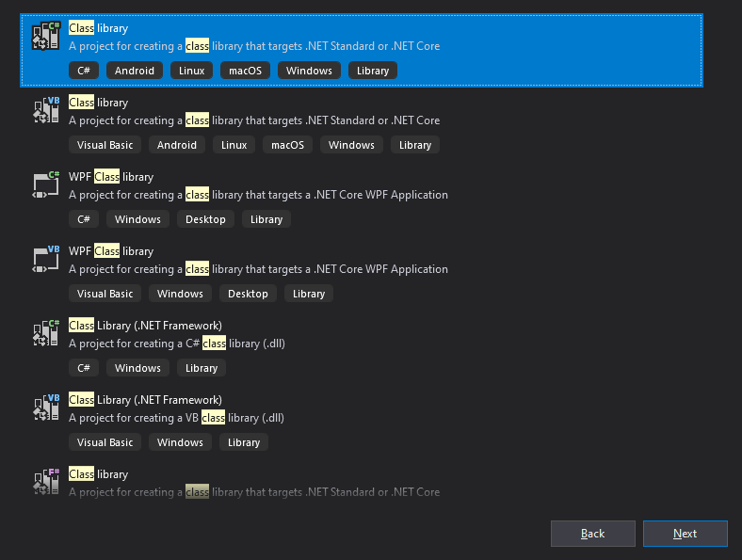Click Linux tag in Visual Basic Class library row
The image size is (742, 560).
[234, 145]
